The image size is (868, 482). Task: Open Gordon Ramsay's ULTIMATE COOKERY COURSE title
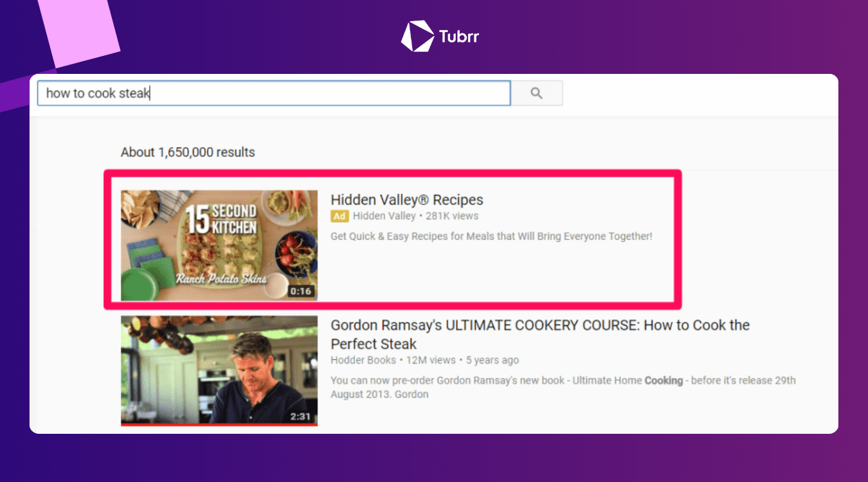(x=540, y=334)
